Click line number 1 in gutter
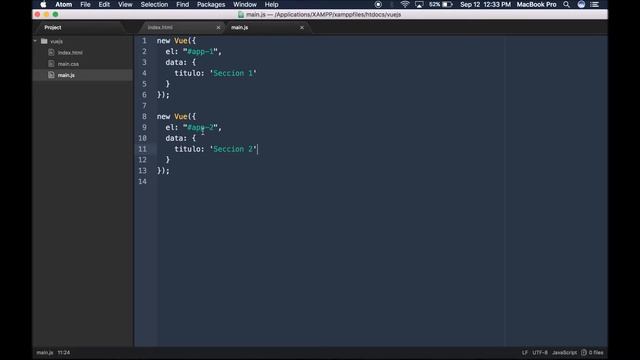Viewport: 640px width, 360px height. [x=144, y=41]
